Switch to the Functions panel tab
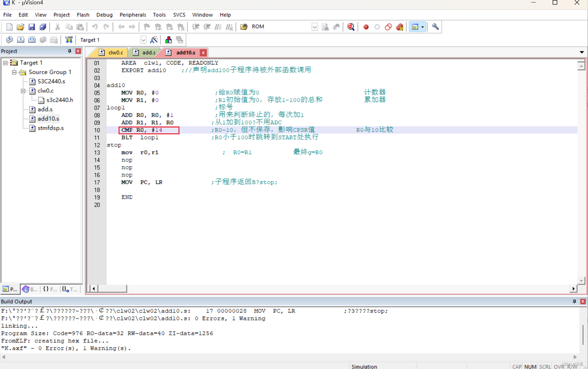The width and height of the screenshot is (588, 369). 50,289
